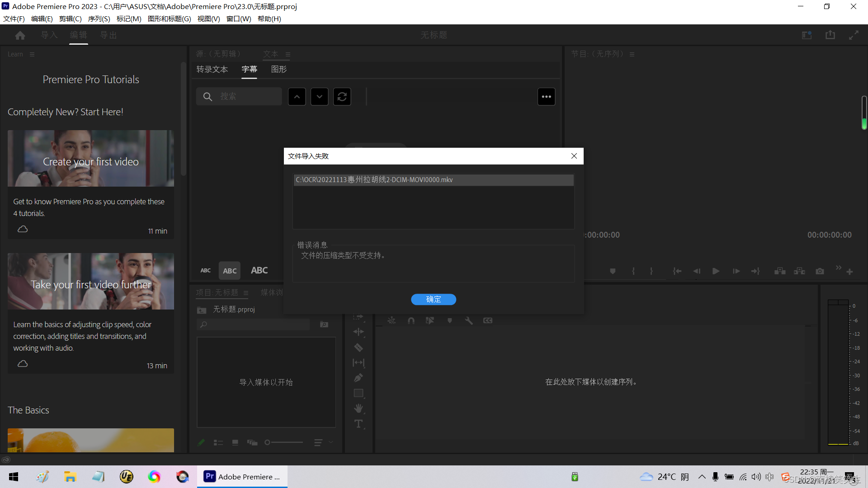Switch Project panel to freeform view
This screenshot has height=488, width=868.
click(252, 442)
